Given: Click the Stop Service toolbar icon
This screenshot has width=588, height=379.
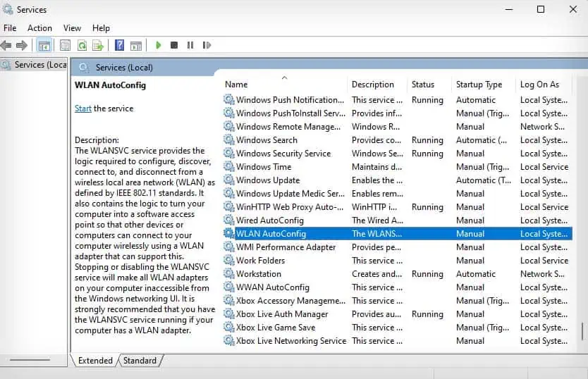Looking at the screenshot, I should [174, 45].
